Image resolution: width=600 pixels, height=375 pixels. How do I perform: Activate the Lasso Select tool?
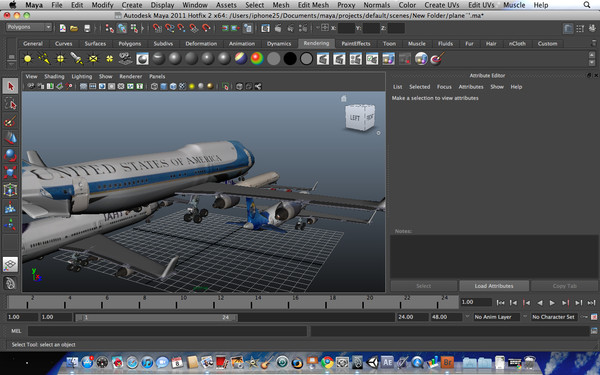click(x=10, y=104)
